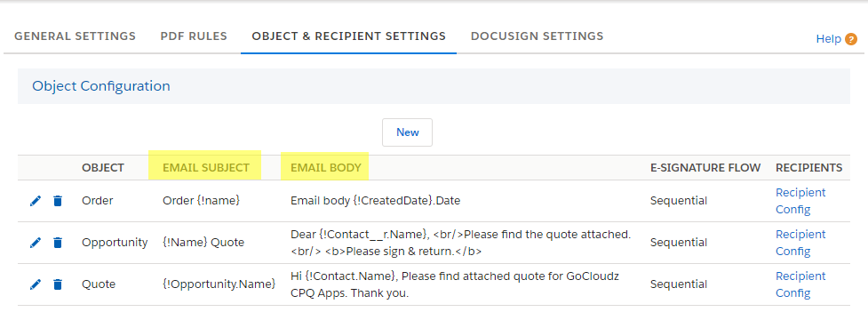Click the Object Configuration section heading
Viewport: 868px width, 320px height.
100,86
